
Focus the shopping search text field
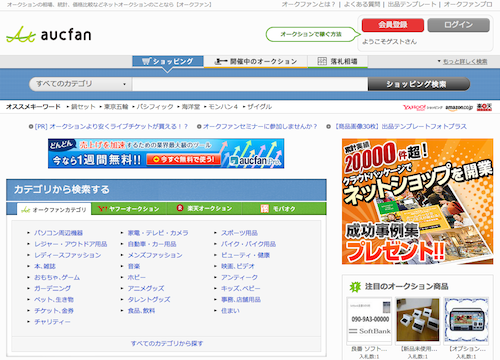coord(250,84)
